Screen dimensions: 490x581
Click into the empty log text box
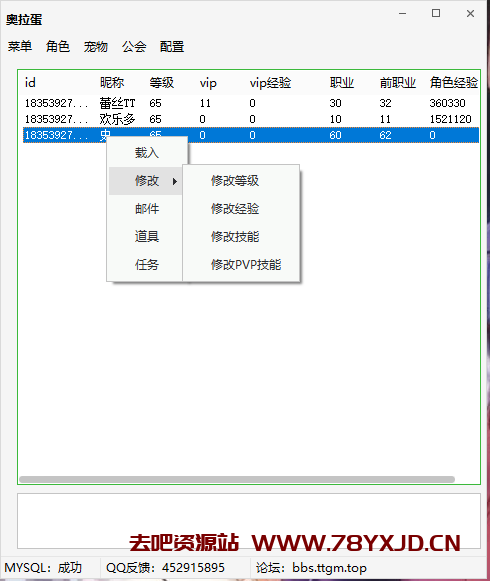pos(249,521)
